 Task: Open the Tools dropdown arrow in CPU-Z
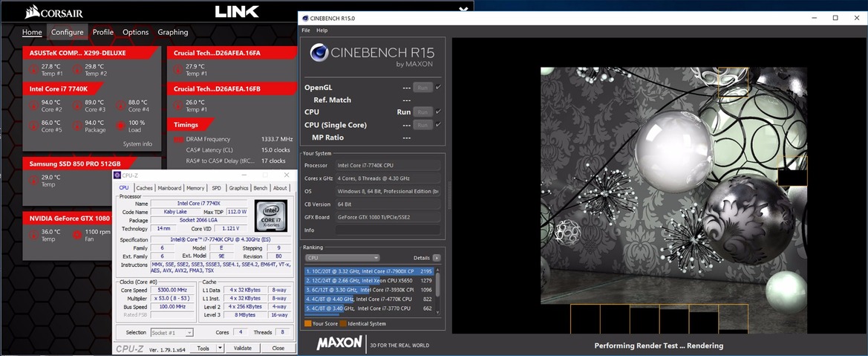coord(221,349)
